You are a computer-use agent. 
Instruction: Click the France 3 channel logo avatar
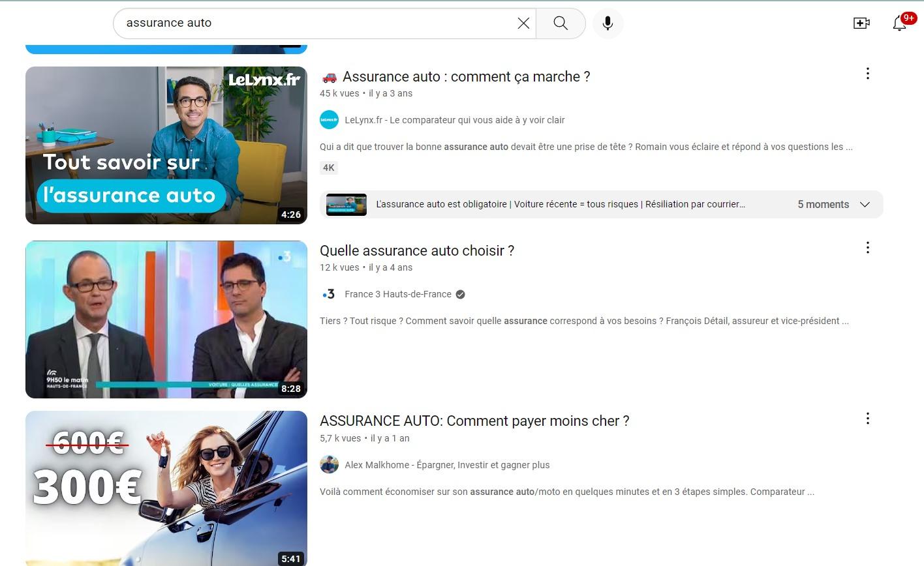(x=329, y=294)
